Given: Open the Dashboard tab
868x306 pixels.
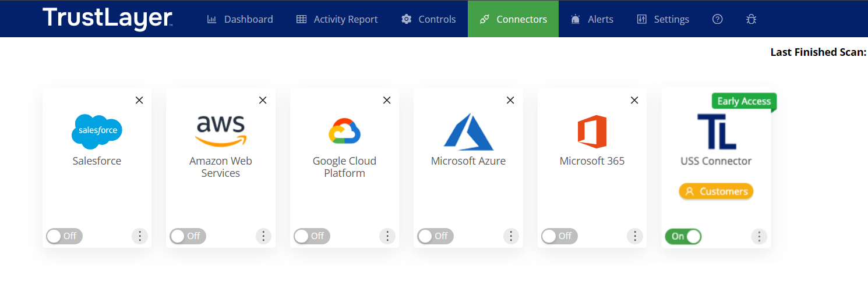Looking at the screenshot, I should [x=240, y=19].
